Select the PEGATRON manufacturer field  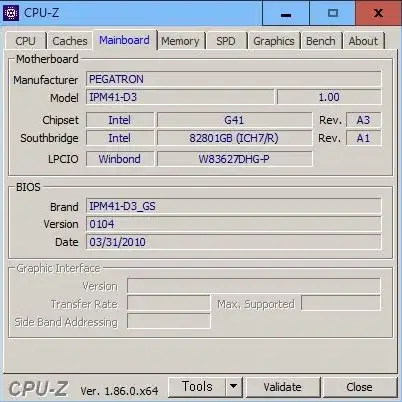pos(233,79)
